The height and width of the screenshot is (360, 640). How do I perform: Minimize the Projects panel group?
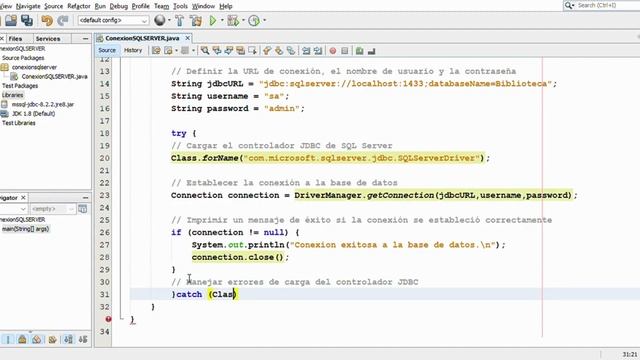[x=85, y=39]
